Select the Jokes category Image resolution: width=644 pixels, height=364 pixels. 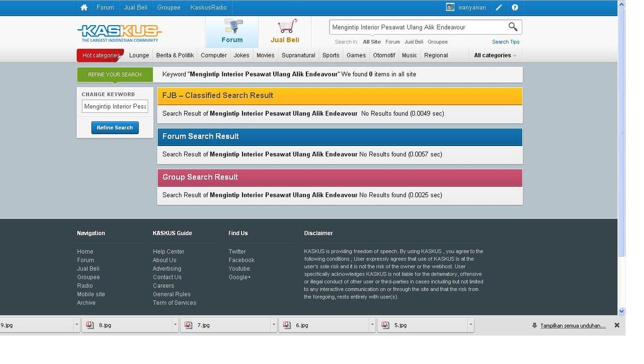coord(242,55)
